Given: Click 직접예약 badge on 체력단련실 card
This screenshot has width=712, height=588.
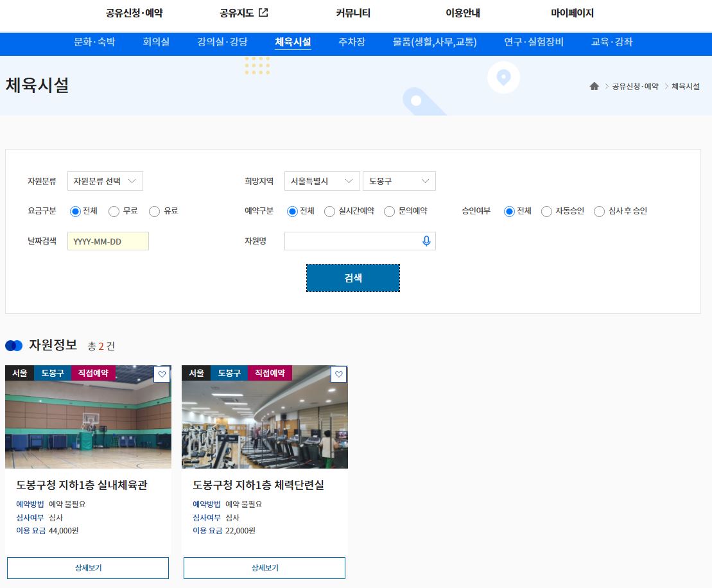Looking at the screenshot, I should pos(270,373).
